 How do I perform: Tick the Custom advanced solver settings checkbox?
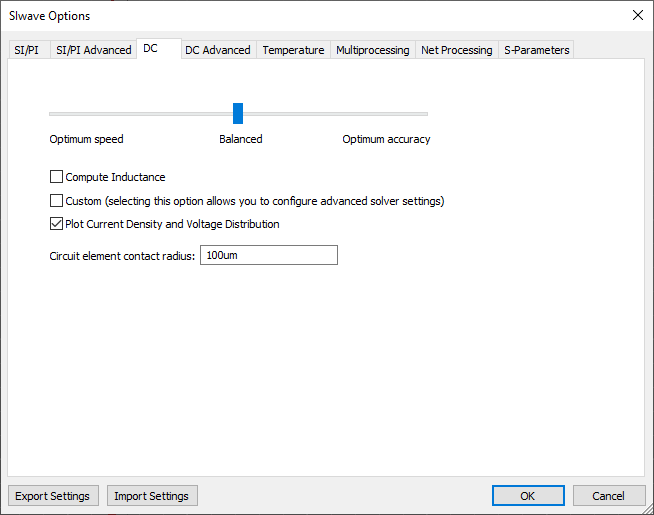56,201
